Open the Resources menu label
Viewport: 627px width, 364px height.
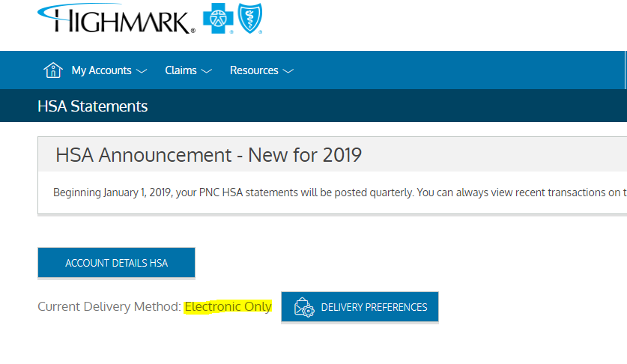coord(254,70)
